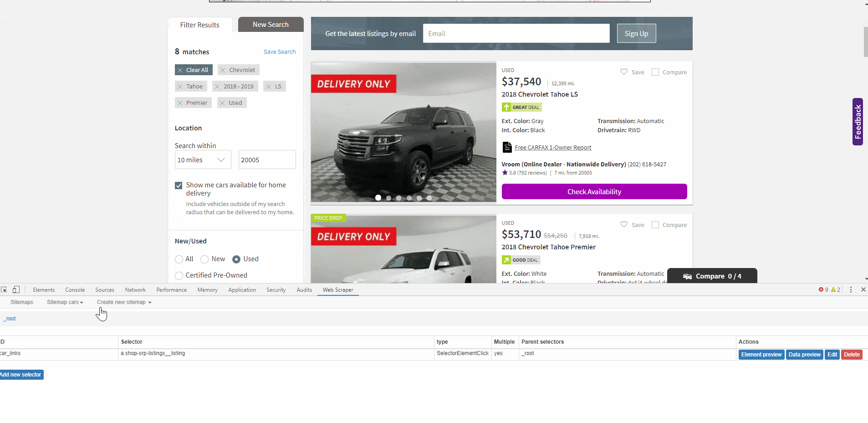This screenshot has height=423, width=868.
Task: Open the 10 miles distance dropdown
Action: point(203,160)
